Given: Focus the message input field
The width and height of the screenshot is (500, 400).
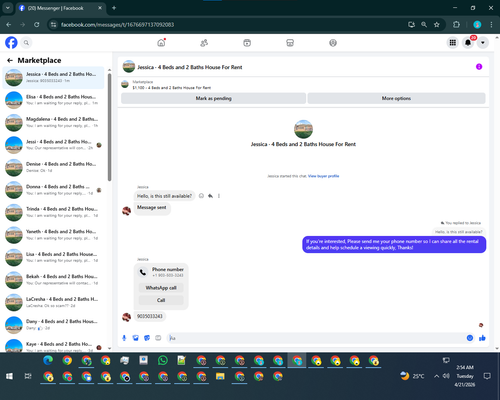Looking at the screenshot, I should (x=316, y=338).
